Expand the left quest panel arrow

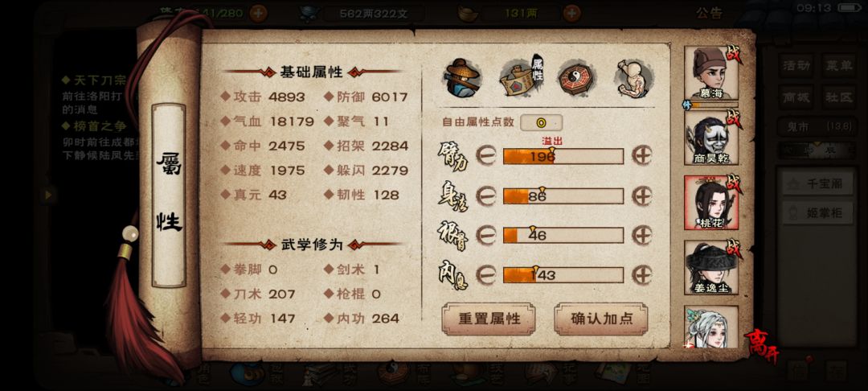48,195
